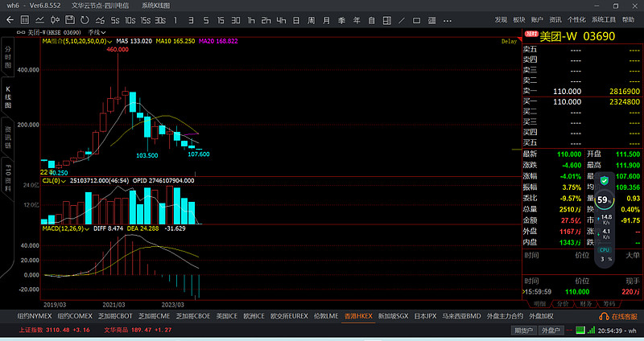
Task: Open the 帮助 menu
Action: click(628, 19)
